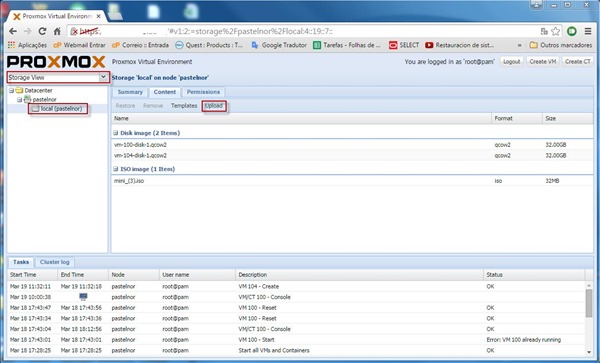Collapse the pastelnor node in tree
Image resolution: width=600 pixels, height=363 pixels.
(x=19, y=99)
